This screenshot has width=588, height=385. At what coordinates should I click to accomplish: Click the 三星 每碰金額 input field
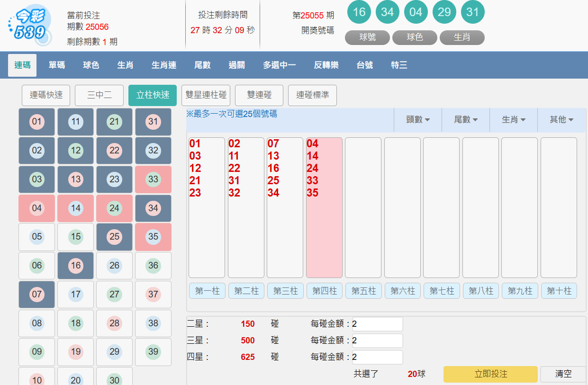point(377,340)
